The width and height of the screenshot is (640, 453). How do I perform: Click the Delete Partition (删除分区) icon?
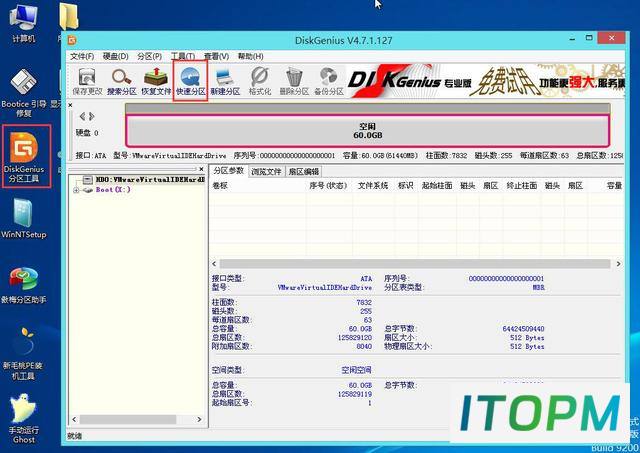tap(294, 81)
